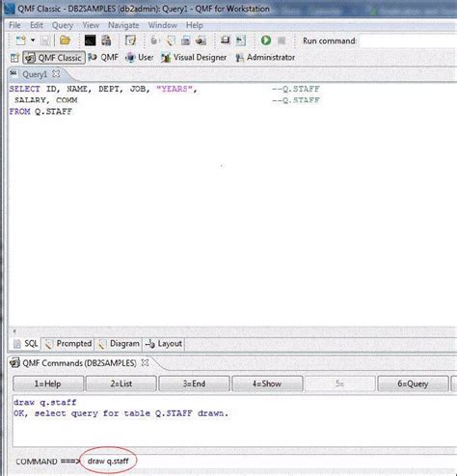Screen dimensions: 457x476
Task: Click the black console toolbar icon
Action: 90,40
